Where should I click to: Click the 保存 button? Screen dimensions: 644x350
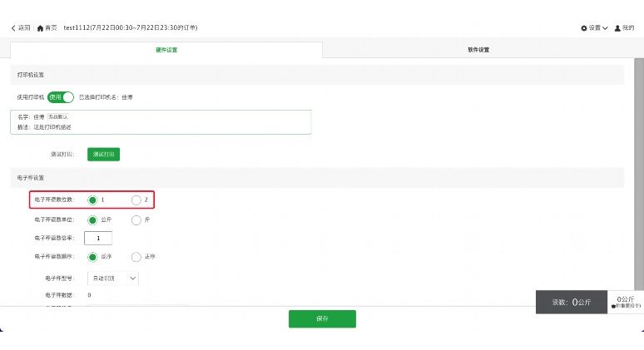(x=322, y=318)
